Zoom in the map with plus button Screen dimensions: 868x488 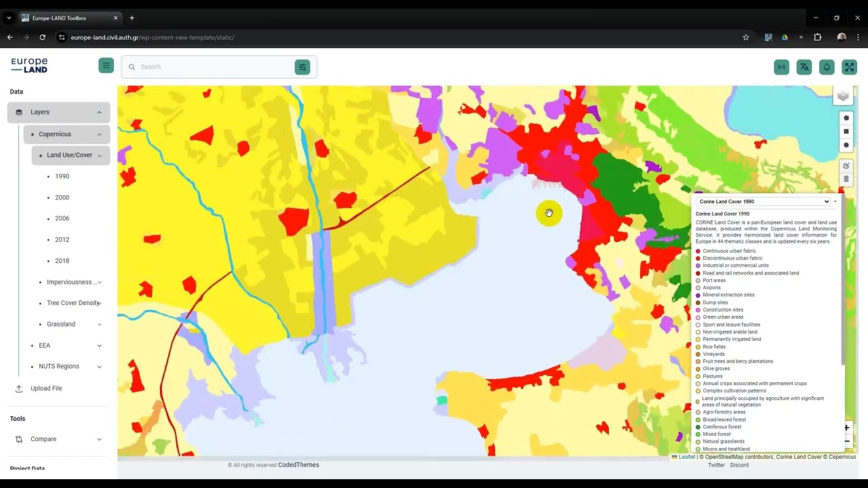point(847,428)
